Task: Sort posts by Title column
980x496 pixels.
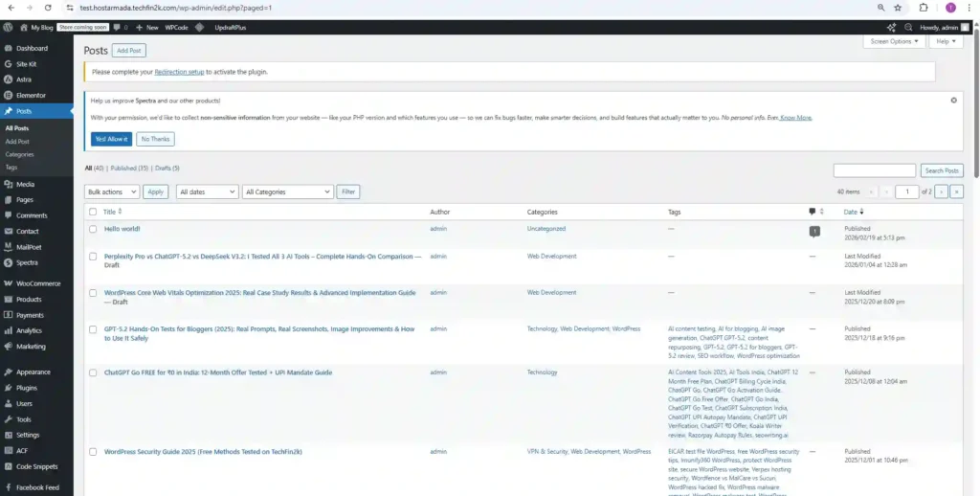Action: 113,212
